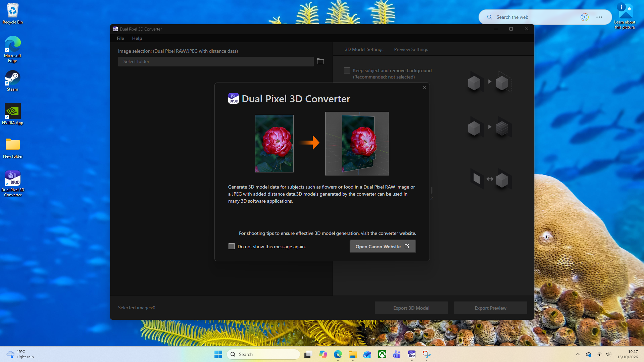Click the original flower photo thumbnail

point(274,144)
